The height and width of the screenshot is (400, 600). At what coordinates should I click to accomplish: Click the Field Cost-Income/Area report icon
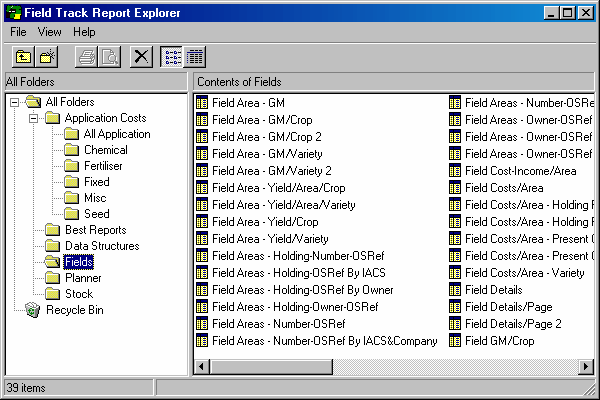(455, 170)
